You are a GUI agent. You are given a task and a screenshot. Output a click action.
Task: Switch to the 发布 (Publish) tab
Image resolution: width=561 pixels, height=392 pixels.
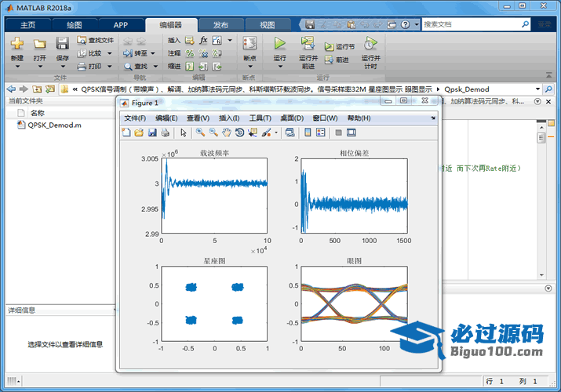(220, 25)
